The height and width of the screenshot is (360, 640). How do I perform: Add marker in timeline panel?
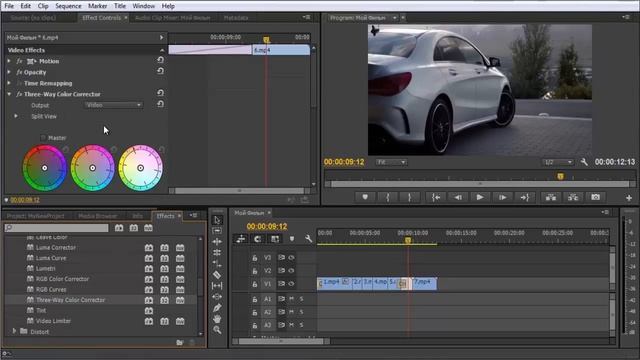[x=292, y=239]
